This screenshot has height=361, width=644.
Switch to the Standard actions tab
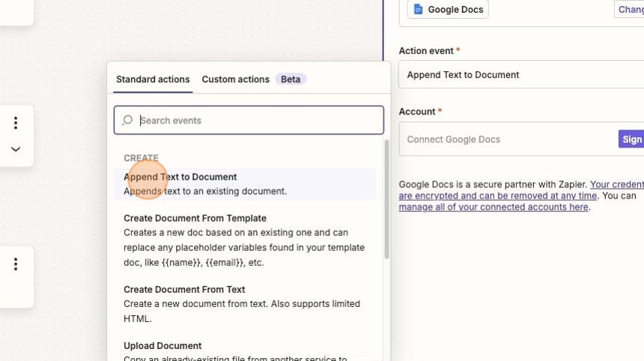[x=153, y=79]
